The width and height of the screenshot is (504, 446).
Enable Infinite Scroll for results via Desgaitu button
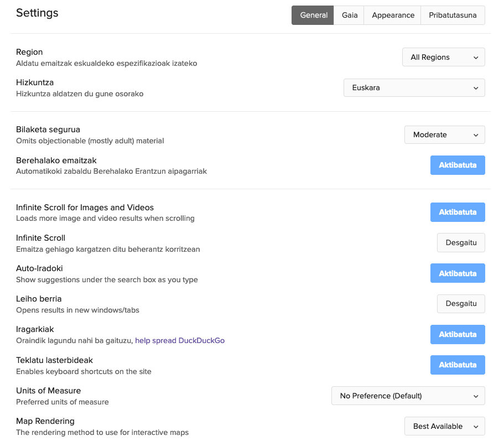coord(461,243)
